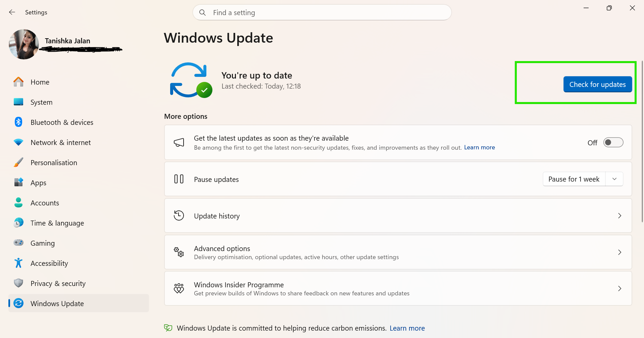Click the back arrow icon

point(12,12)
